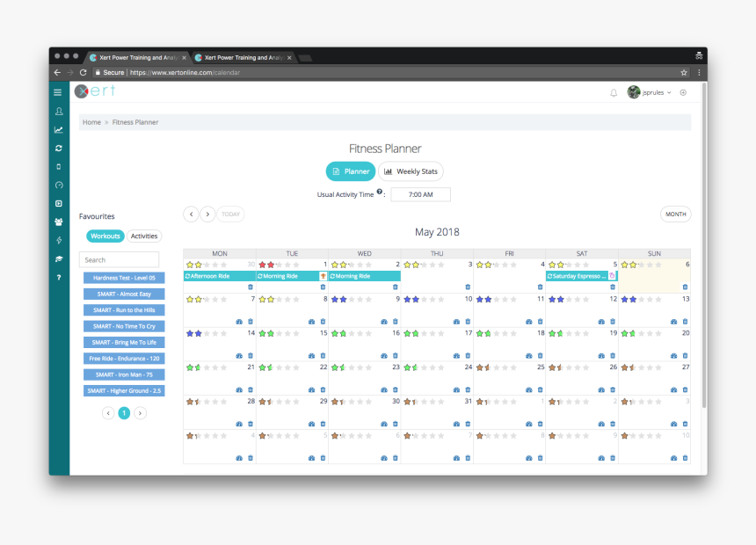Viewport: 756px width, 545px height.
Task: Switch to Activities favourites toggle
Action: click(x=144, y=236)
